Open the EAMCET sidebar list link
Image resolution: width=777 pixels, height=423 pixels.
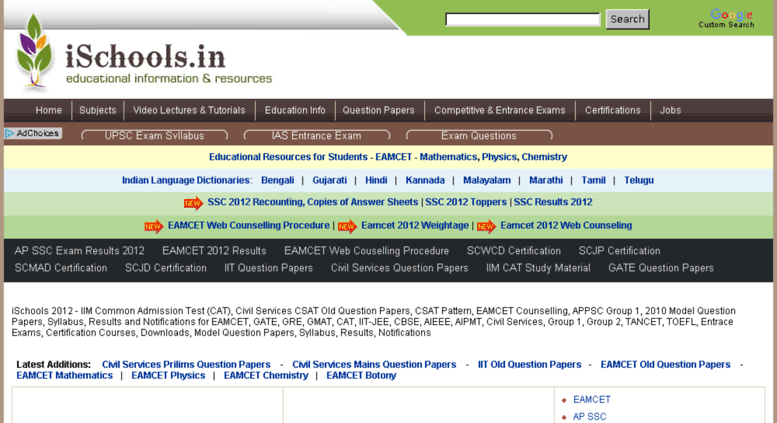(592, 400)
